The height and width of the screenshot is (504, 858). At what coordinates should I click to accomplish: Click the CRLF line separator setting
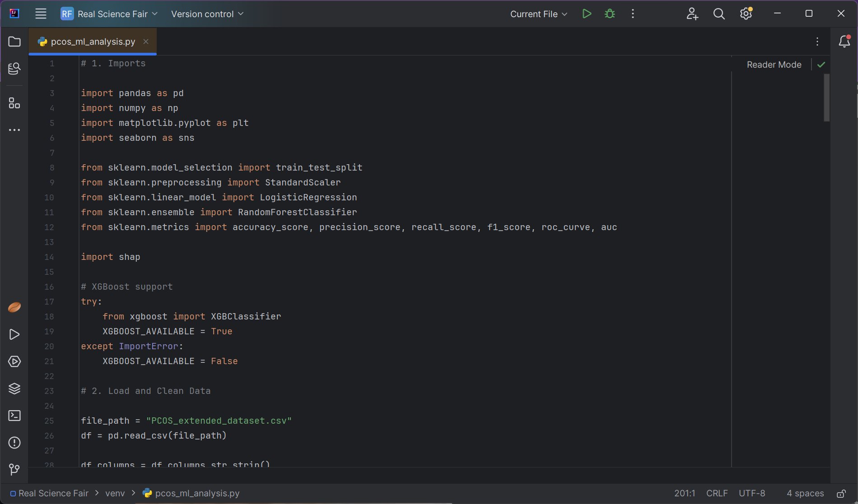pyautogui.click(x=717, y=494)
